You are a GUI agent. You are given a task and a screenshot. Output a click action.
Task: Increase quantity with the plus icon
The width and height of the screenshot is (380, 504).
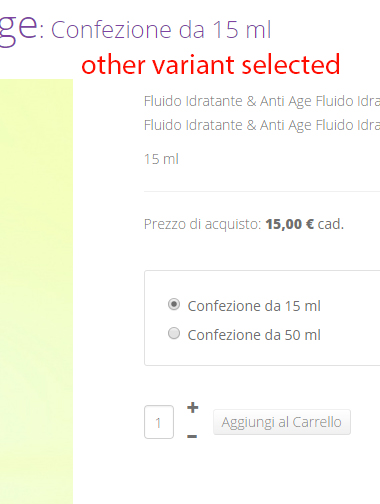click(x=193, y=407)
